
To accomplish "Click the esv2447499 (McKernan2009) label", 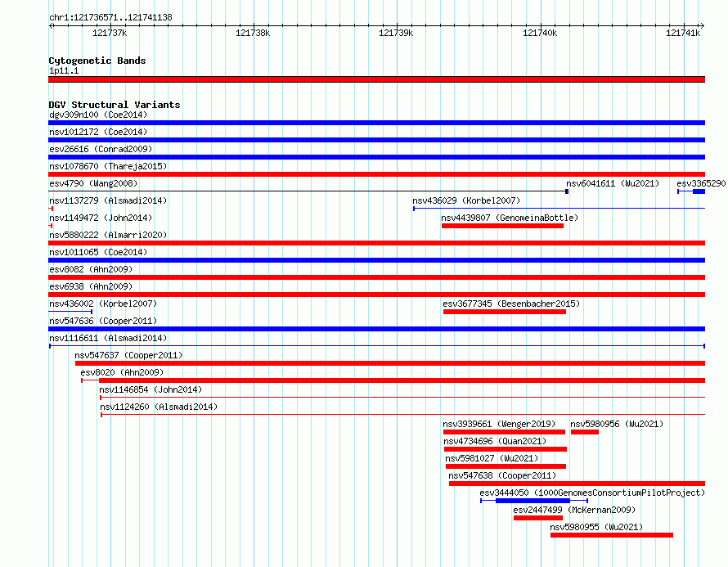I will pos(574,510).
